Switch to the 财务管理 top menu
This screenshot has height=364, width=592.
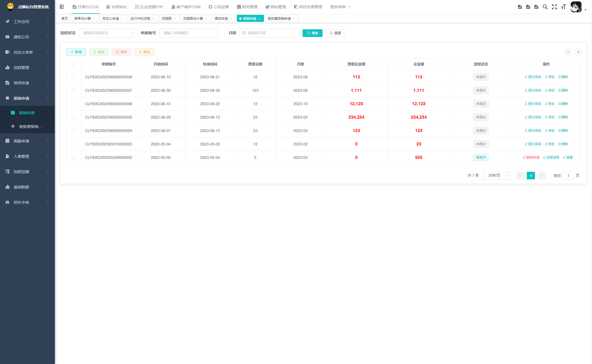[247, 7]
